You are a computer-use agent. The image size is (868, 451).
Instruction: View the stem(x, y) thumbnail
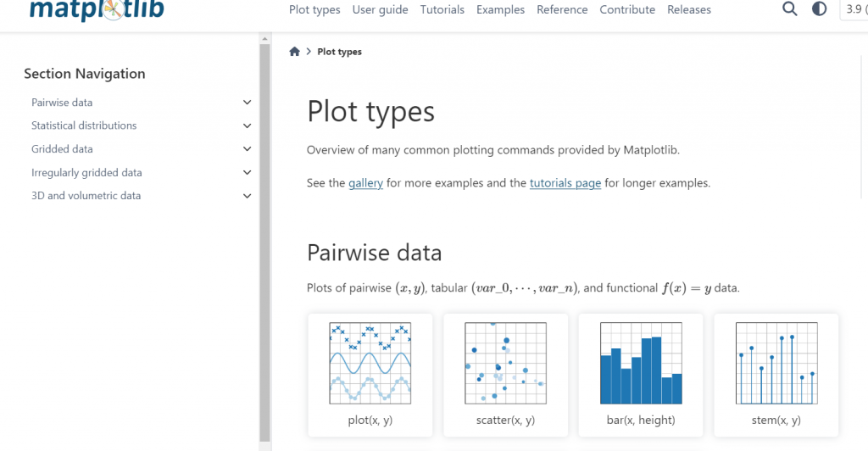(776, 373)
